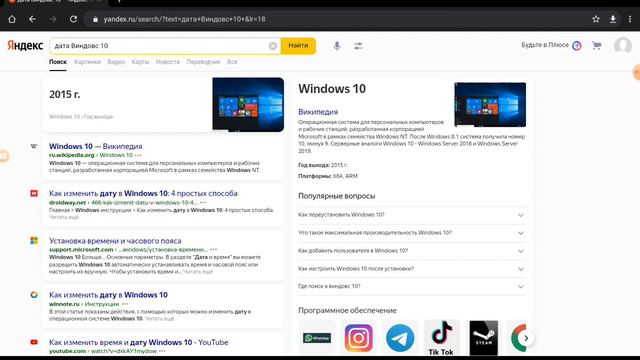The image size is (640, 360).
Task: Open the Steam software tile
Action: coord(484,338)
